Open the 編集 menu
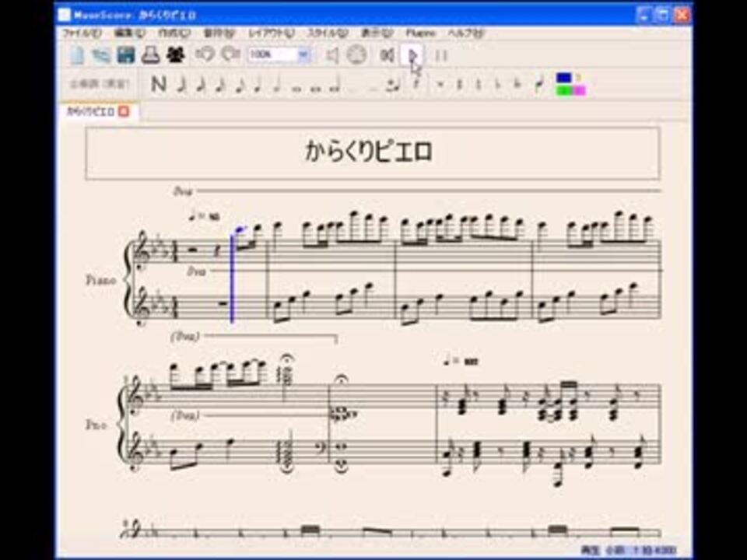Viewport: 747px width, 560px height. (x=129, y=33)
